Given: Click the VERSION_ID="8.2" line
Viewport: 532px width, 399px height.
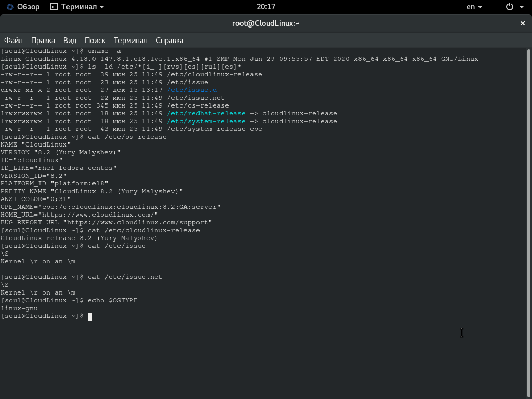Looking at the screenshot, I should click(x=34, y=176).
